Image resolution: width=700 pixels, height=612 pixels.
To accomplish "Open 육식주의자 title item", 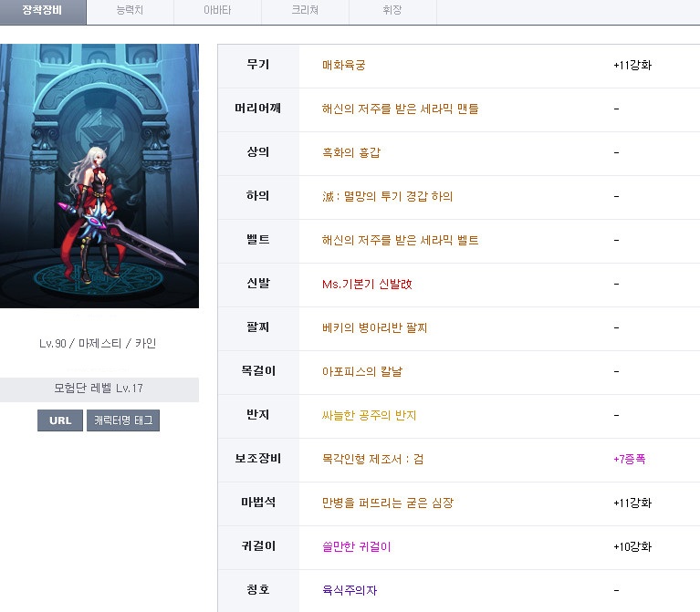I will 350,590.
